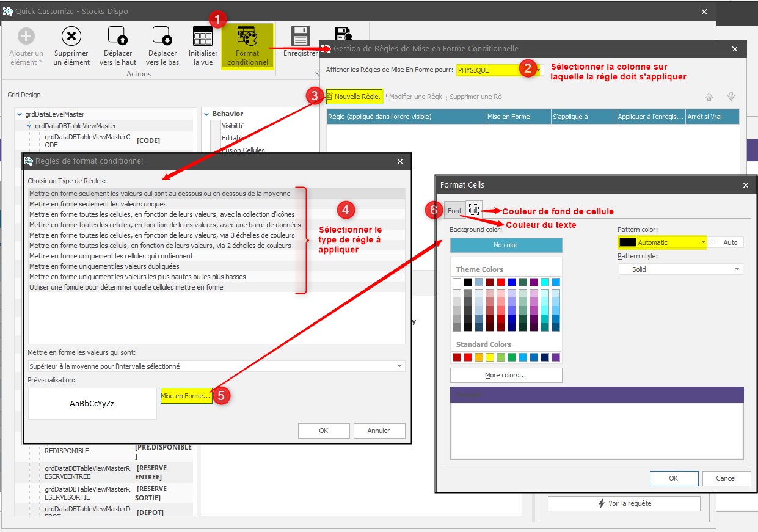Click the More colors button
Screen dimensions: 758x532
(x=506, y=375)
